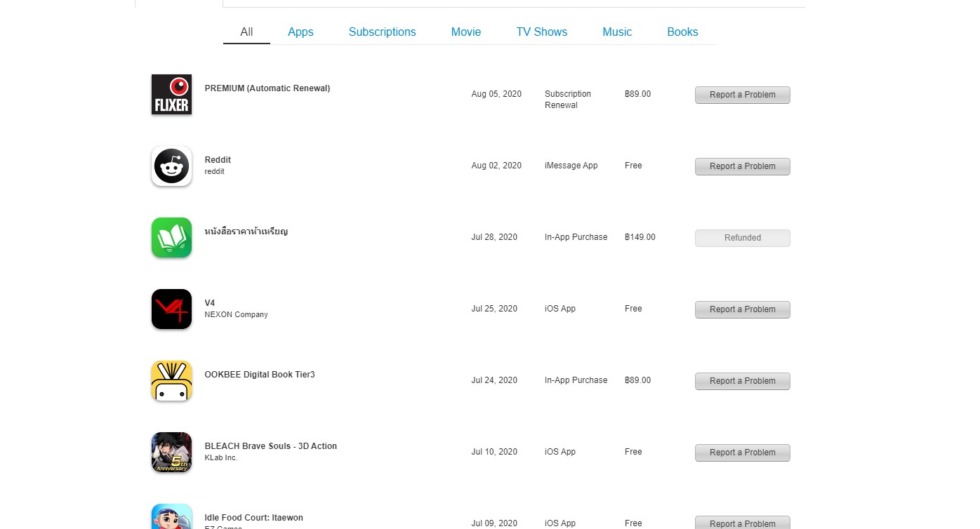Click the ฿149.00 price
The height and width of the screenshot is (529, 980).
pos(639,237)
